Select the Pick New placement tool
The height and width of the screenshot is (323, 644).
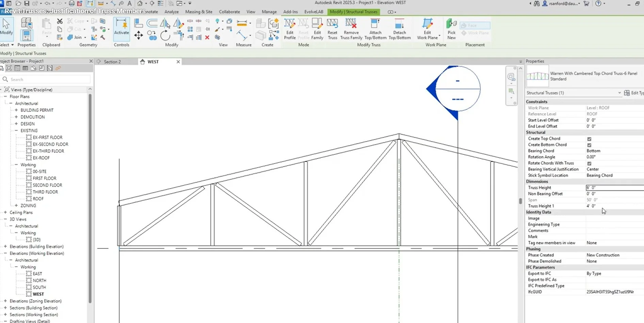click(451, 29)
